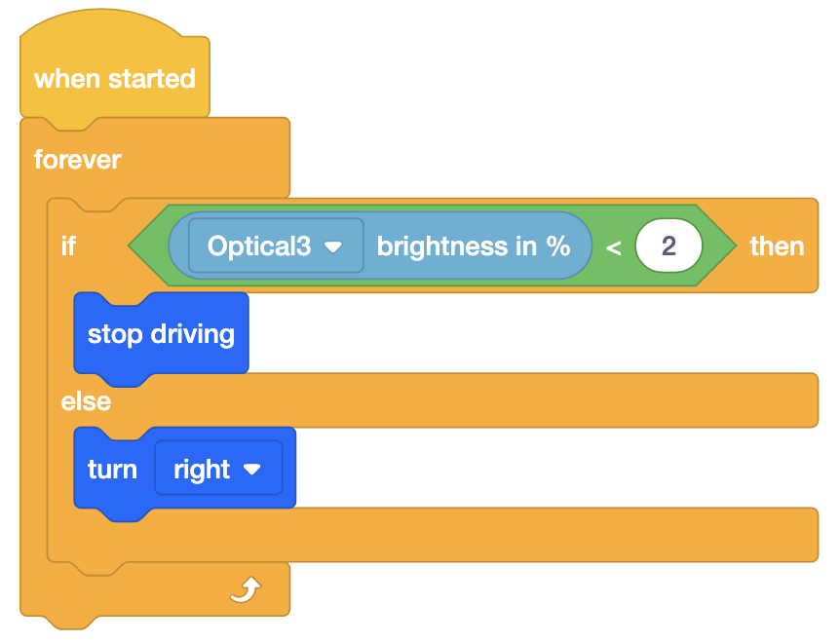840x643 pixels.
Task: Click the 'if' keyword on the conditional block
Action: point(67,246)
